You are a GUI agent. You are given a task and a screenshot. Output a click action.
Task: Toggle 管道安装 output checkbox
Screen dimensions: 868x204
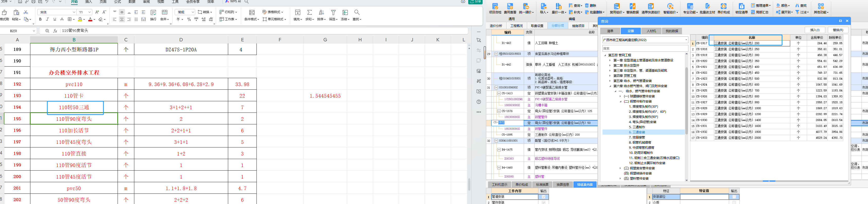pos(543,197)
